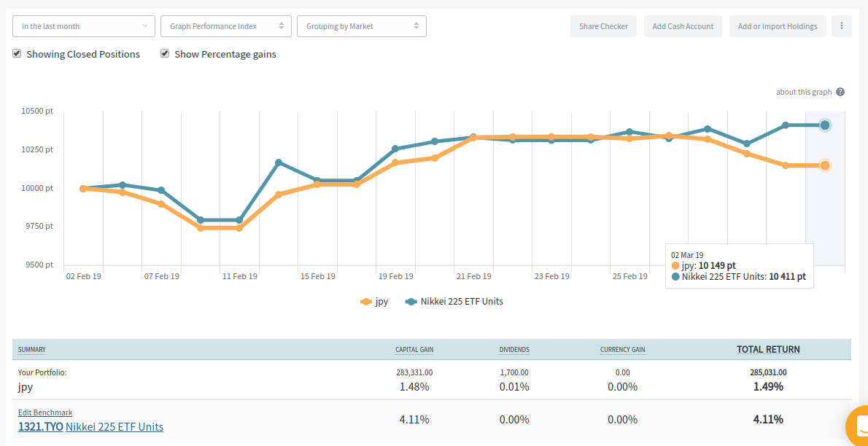The height and width of the screenshot is (446, 868).
Task: Click the Currency Gain column header
Action: (x=622, y=350)
